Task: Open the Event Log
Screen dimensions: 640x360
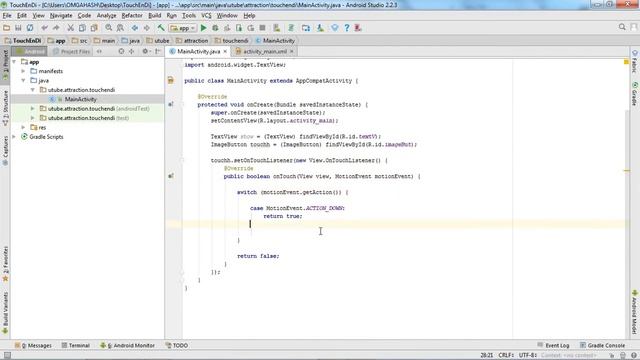Action: (553, 345)
